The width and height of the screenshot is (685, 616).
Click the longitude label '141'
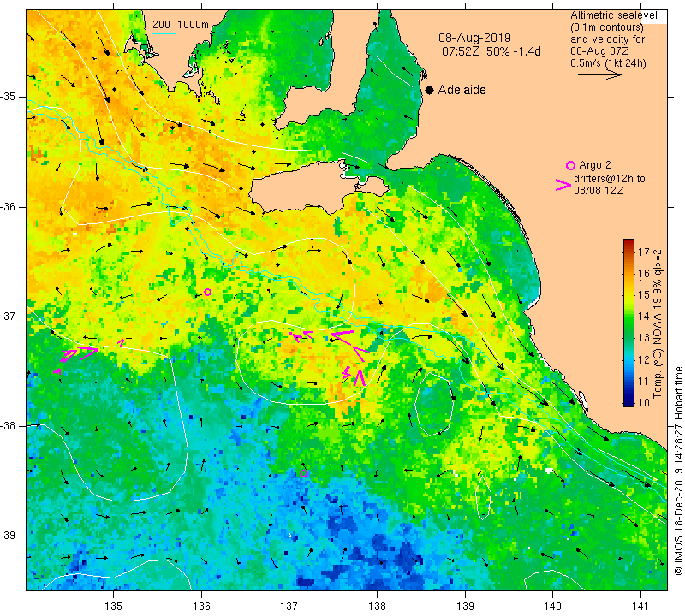point(640,606)
